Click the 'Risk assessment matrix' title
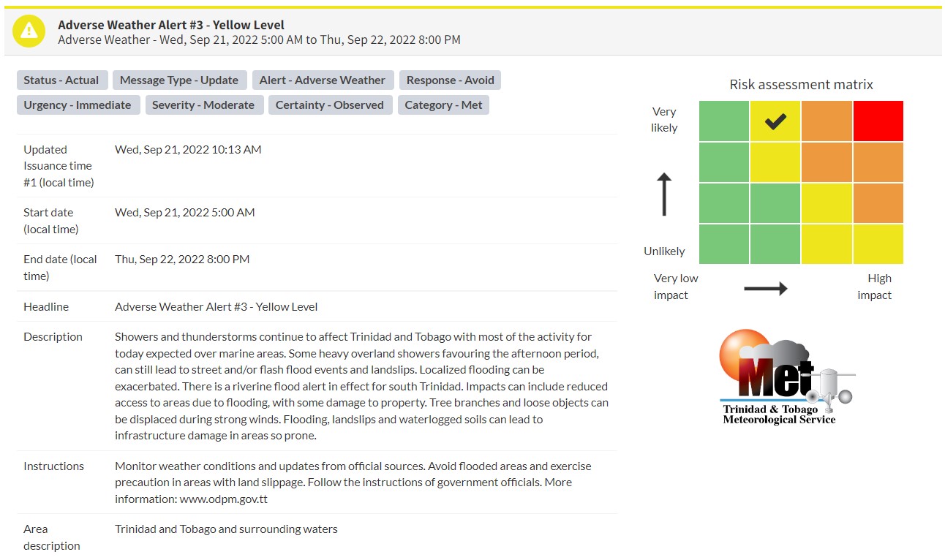Image resolution: width=945 pixels, height=560 pixels. point(801,84)
